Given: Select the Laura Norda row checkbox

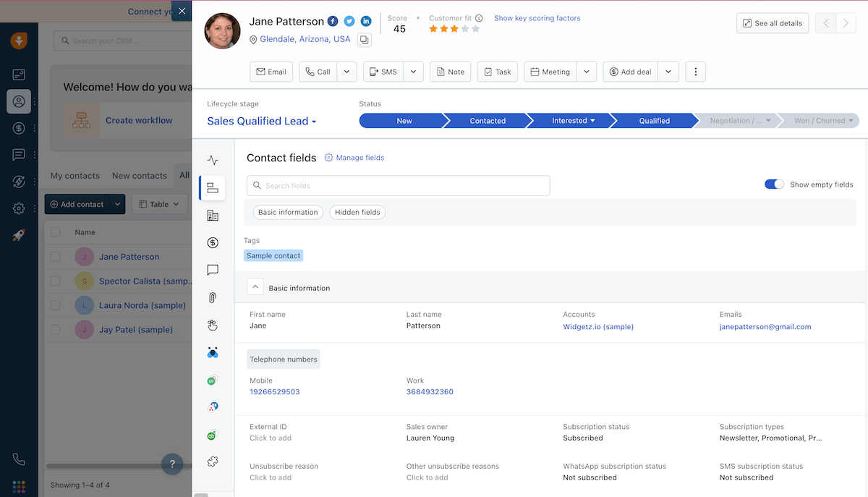Looking at the screenshot, I should (56, 305).
